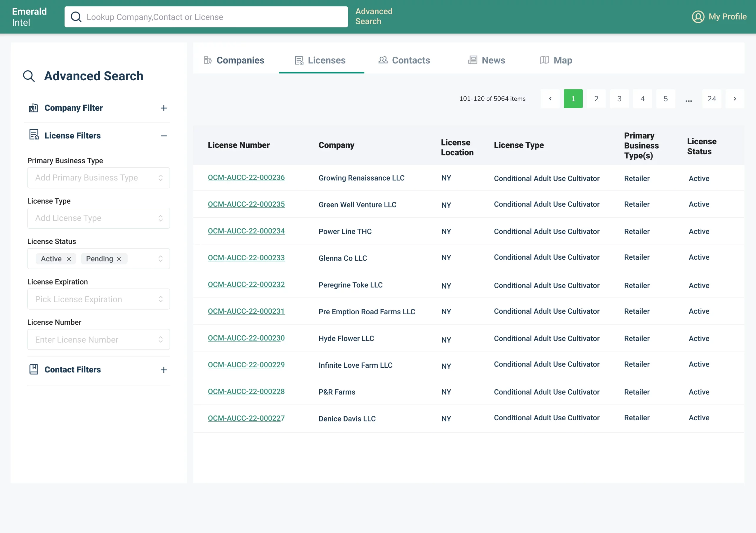Open the License Number field dropdown

[x=98, y=339]
